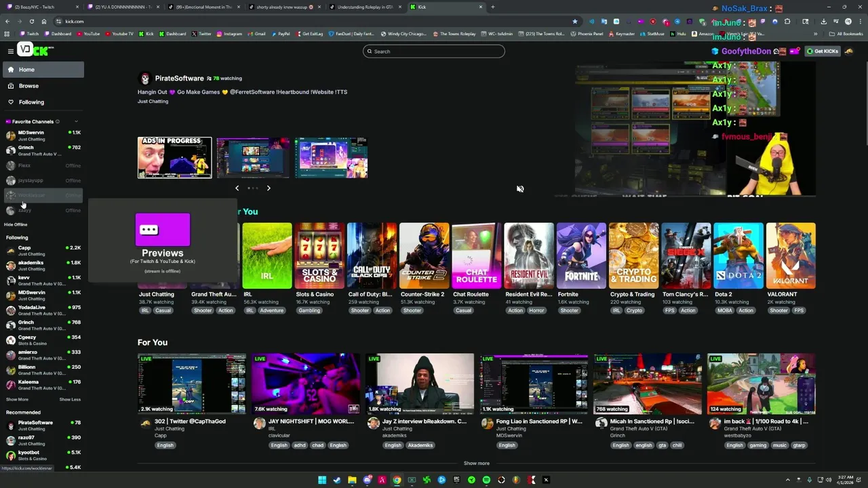
Task: Click the Get KICKs button
Action: pyautogui.click(x=822, y=52)
